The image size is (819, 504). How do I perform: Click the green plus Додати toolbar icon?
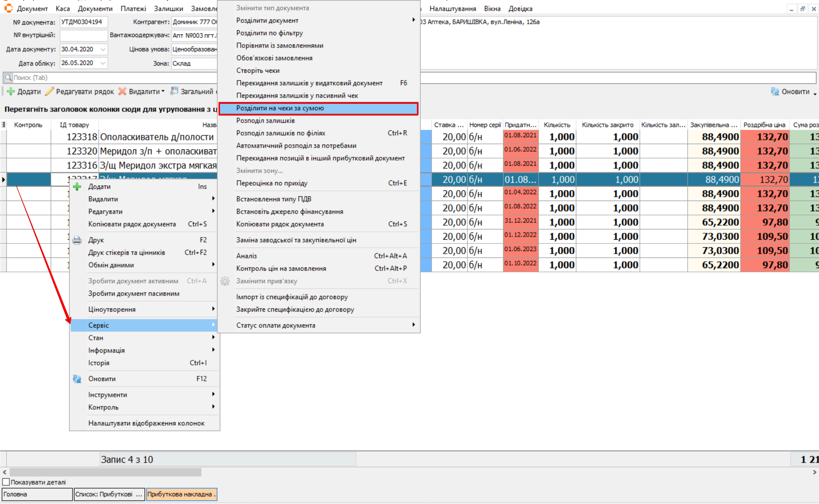[11, 91]
